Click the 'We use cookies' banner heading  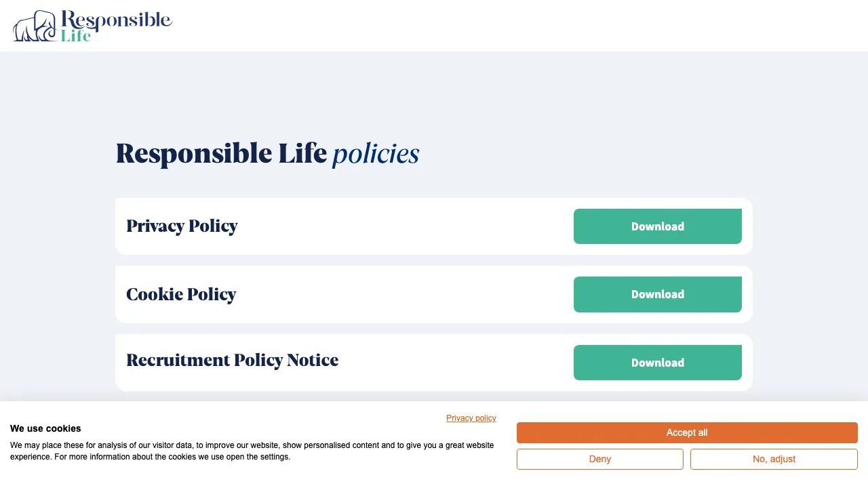pyautogui.click(x=45, y=428)
